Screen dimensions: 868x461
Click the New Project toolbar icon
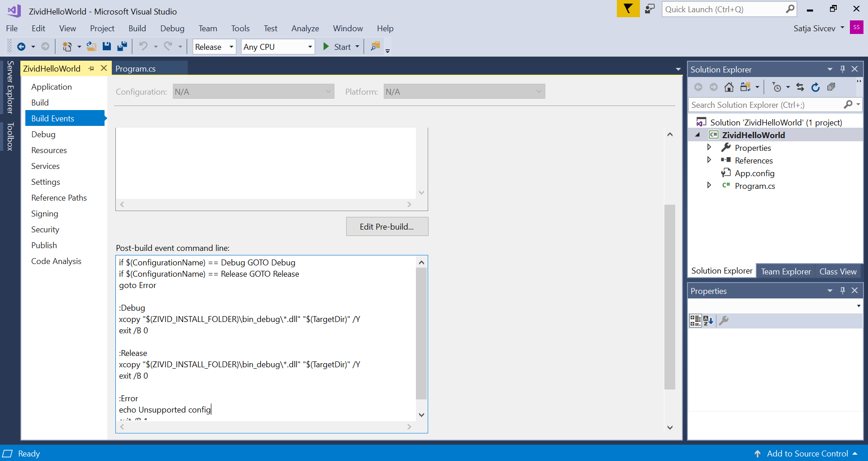67,47
